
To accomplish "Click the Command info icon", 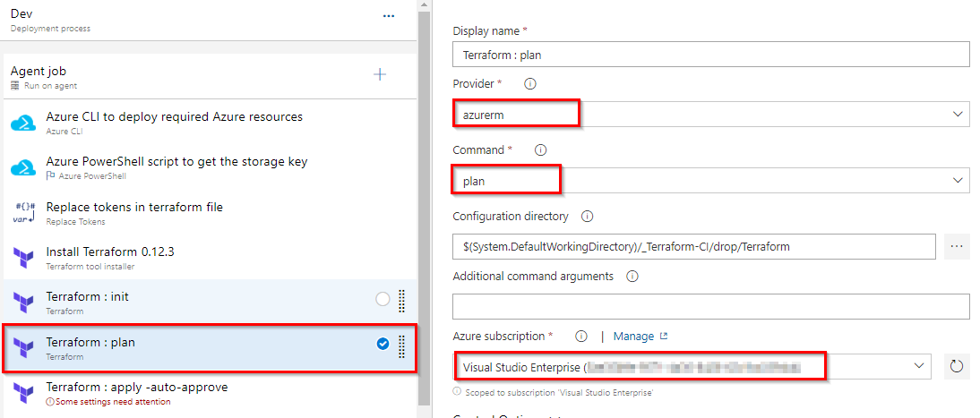I will coord(541,150).
